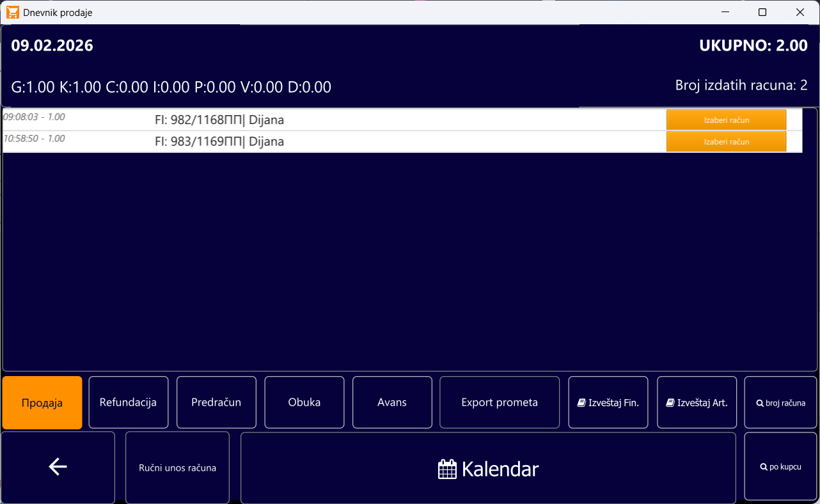
Task: Maximize the Dnevnik prodaje window
Action: (x=762, y=12)
